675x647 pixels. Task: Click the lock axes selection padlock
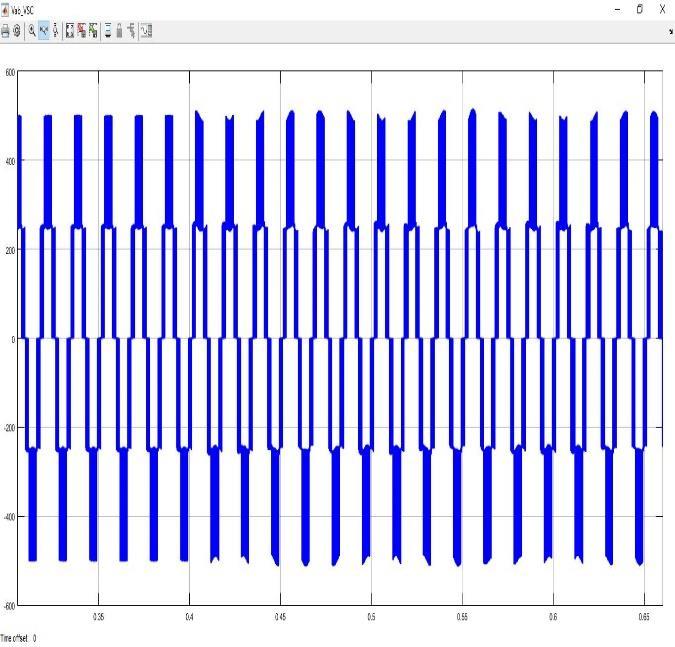point(120,31)
